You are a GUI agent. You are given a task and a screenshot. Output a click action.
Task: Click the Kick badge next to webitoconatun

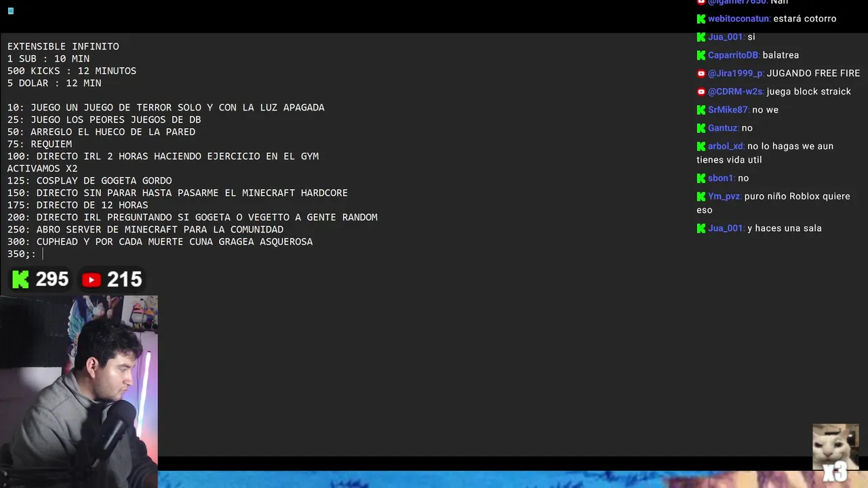click(701, 19)
